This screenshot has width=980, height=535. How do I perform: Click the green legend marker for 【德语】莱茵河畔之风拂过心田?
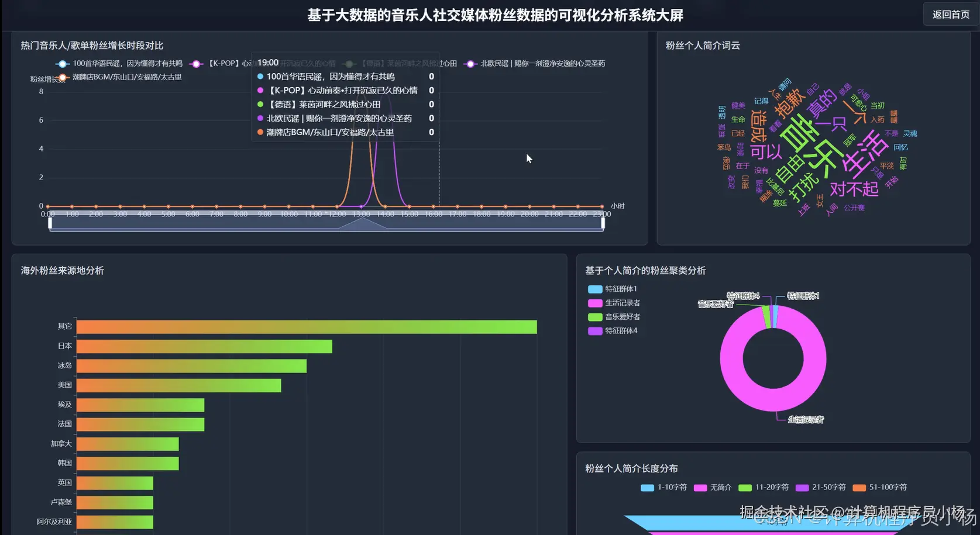[348, 64]
